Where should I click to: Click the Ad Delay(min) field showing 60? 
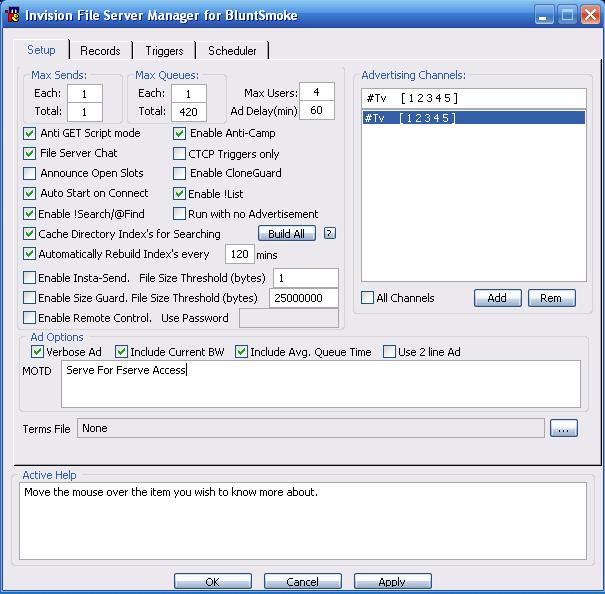(317, 110)
